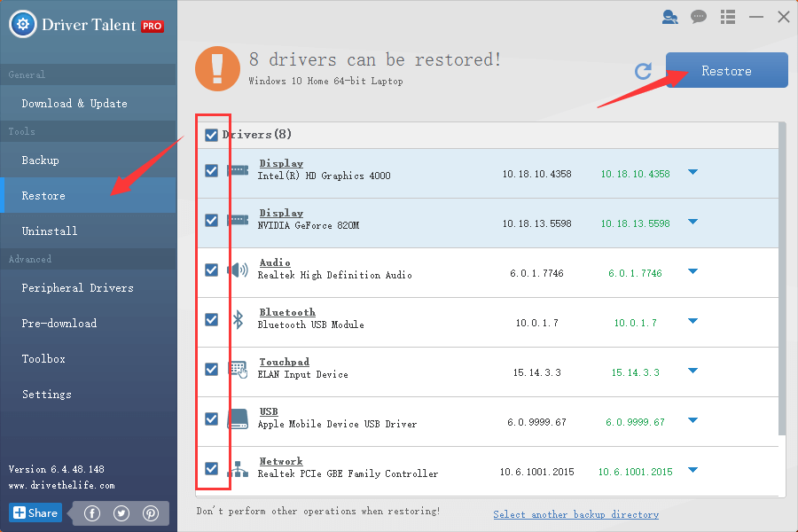Screen dimensions: 798x532
Task: Minimize the Driver Talent window
Action: click(x=755, y=18)
